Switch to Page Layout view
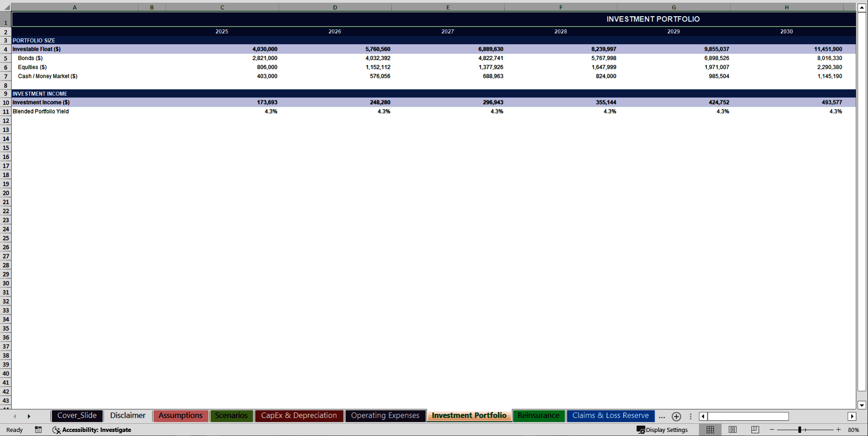This screenshot has width=868, height=436. click(x=732, y=430)
